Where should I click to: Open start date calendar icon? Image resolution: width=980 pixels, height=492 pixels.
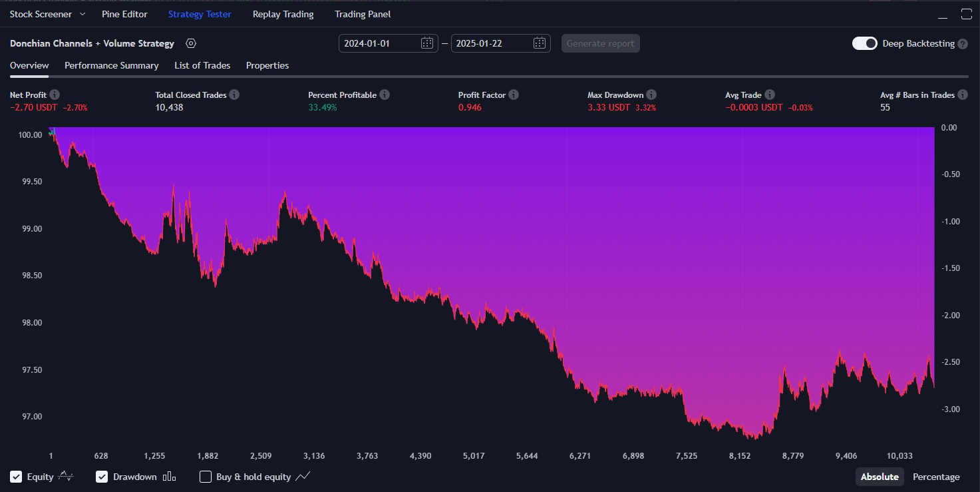427,43
